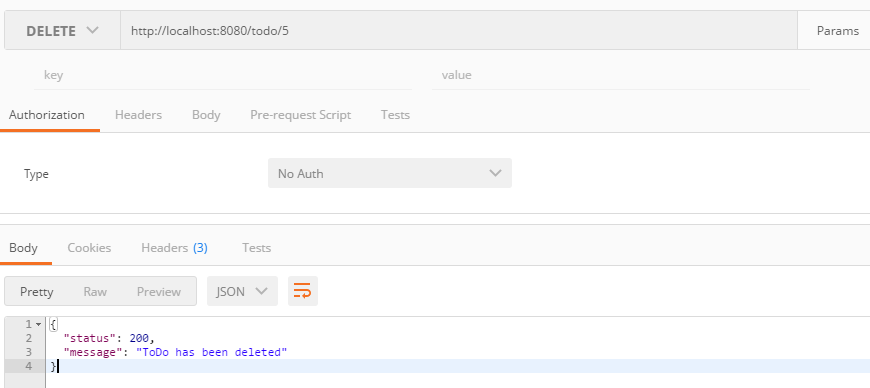Toggle line wrap icon in response toolbar

coord(302,291)
